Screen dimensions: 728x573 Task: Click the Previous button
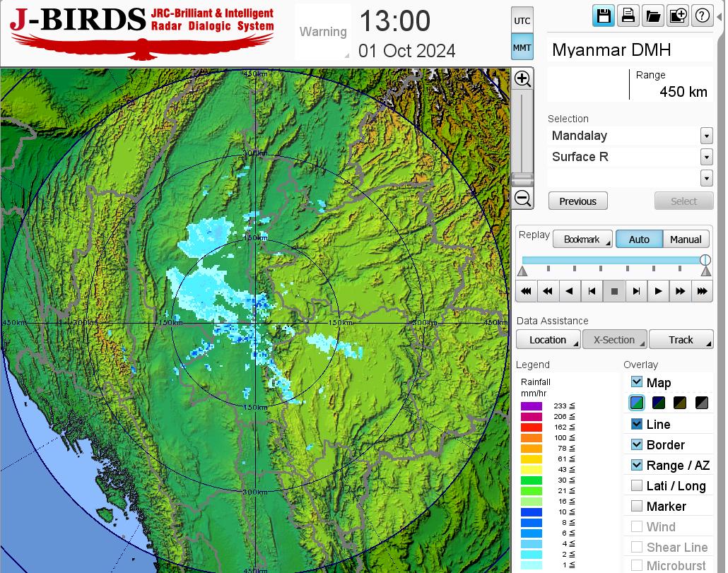point(577,201)
